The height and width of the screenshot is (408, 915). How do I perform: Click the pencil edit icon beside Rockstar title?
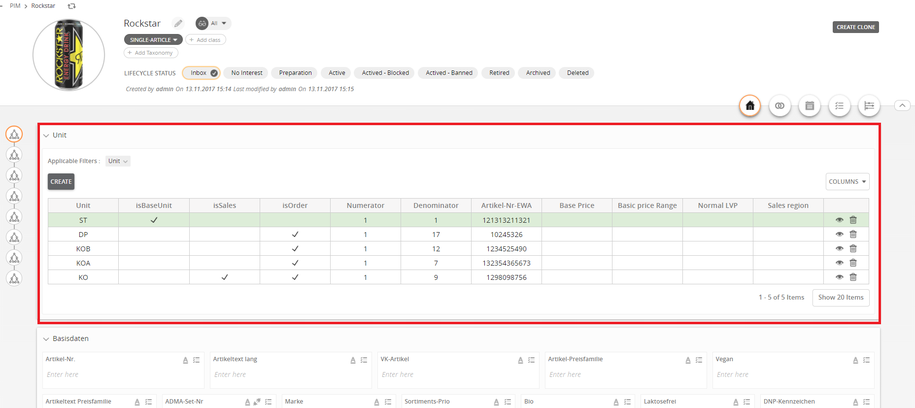click(178, 24)
